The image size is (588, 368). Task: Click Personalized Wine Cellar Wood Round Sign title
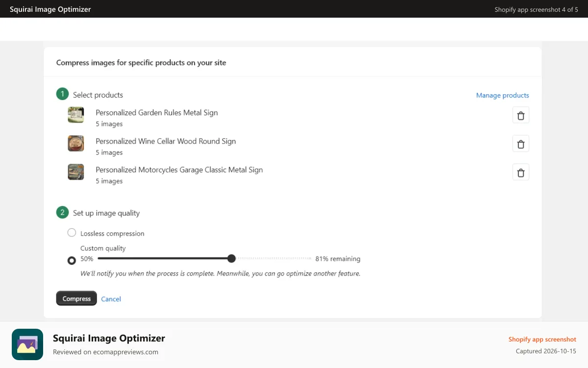tap(166, 141)
